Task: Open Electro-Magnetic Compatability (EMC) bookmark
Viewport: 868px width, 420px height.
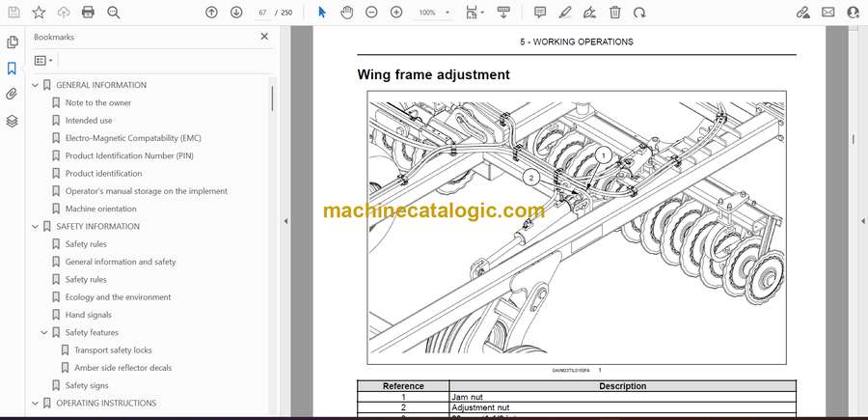Action: click(x=133, y=138)
